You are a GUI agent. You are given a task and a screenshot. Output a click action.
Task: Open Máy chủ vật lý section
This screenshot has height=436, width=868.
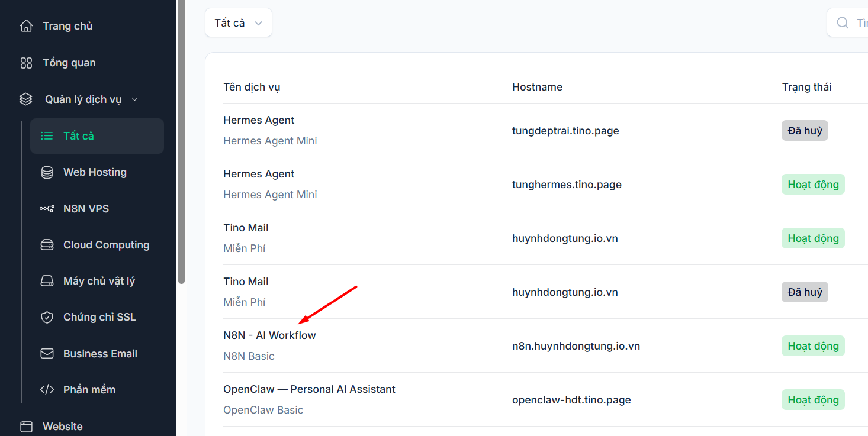pos(99,281)
